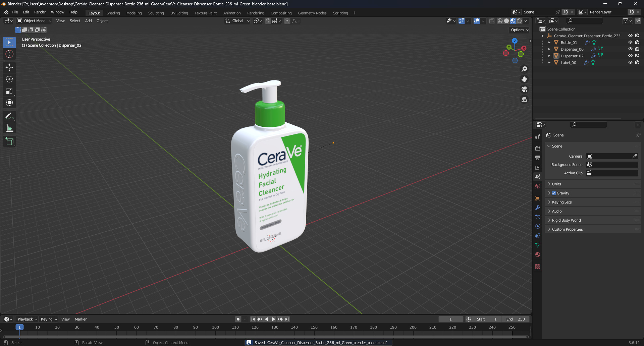644x346 pixels.
Task: Switch to the Geometry Nodes workspace tab
Action: (x=312, y=13)
